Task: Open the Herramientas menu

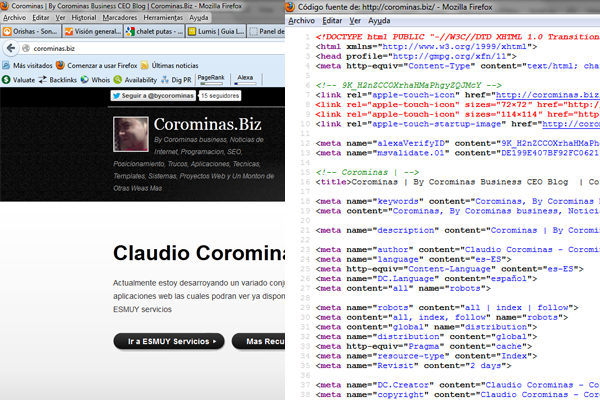Action: [x=163, y=18]
